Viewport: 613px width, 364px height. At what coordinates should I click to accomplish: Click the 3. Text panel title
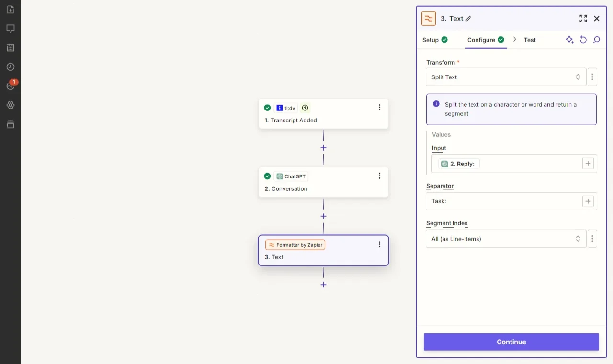click(x=452, y=19)
